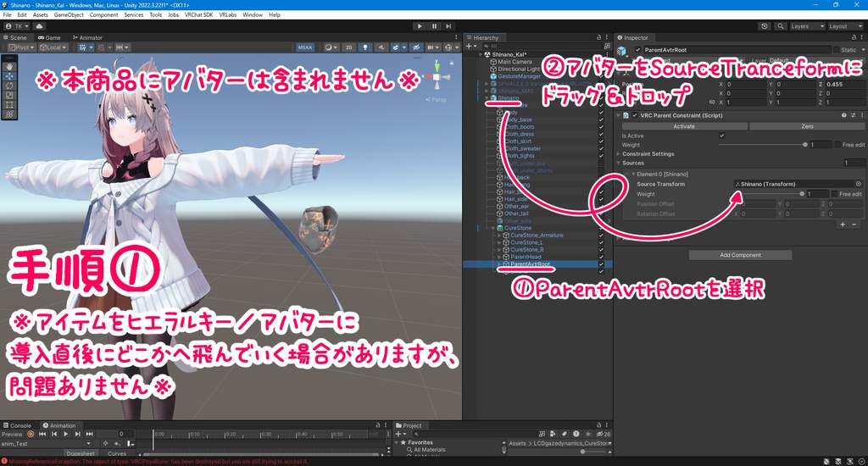868x466 pixels.
Task: Switch to the Game tab
Action: tap(49, 37)
